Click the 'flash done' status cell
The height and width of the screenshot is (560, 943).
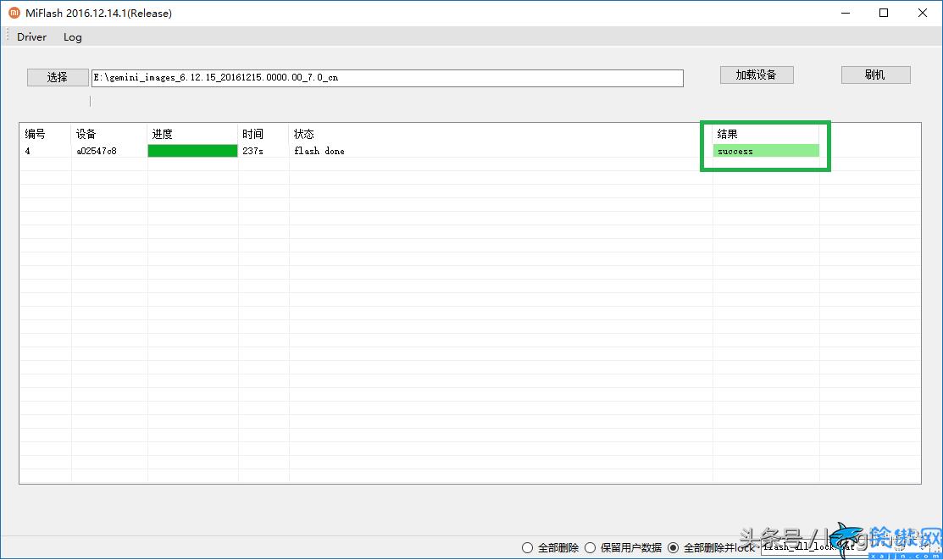coord(319,151)
